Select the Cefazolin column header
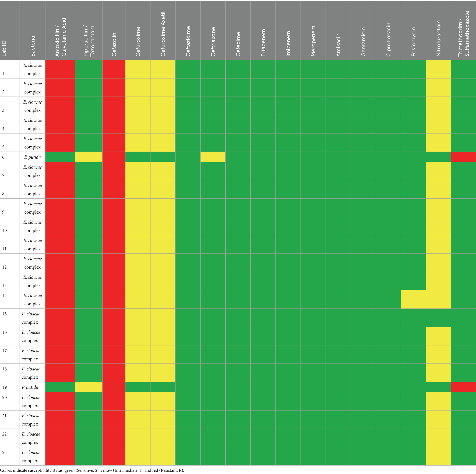Image resolution: width=476 pixels, height=474 pixels. coord(114,30)
